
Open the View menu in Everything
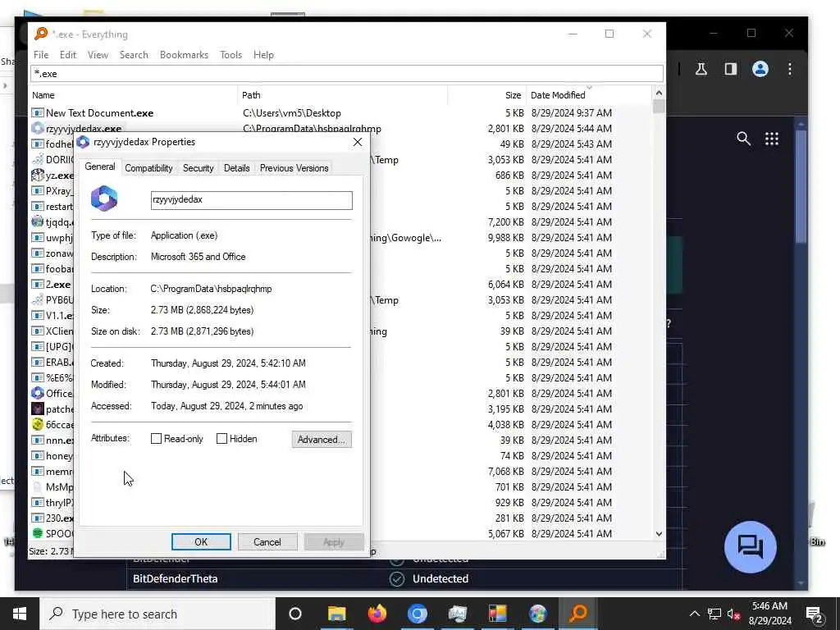(x=98, y=55)
